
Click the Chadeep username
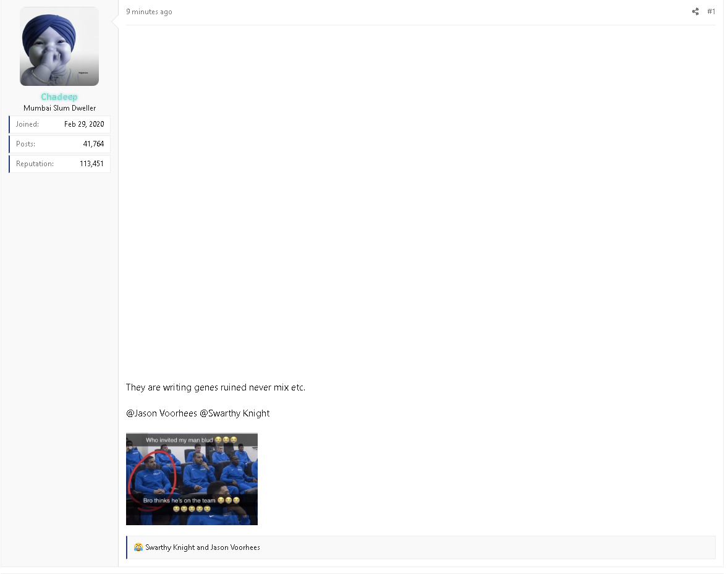point(59,97)
